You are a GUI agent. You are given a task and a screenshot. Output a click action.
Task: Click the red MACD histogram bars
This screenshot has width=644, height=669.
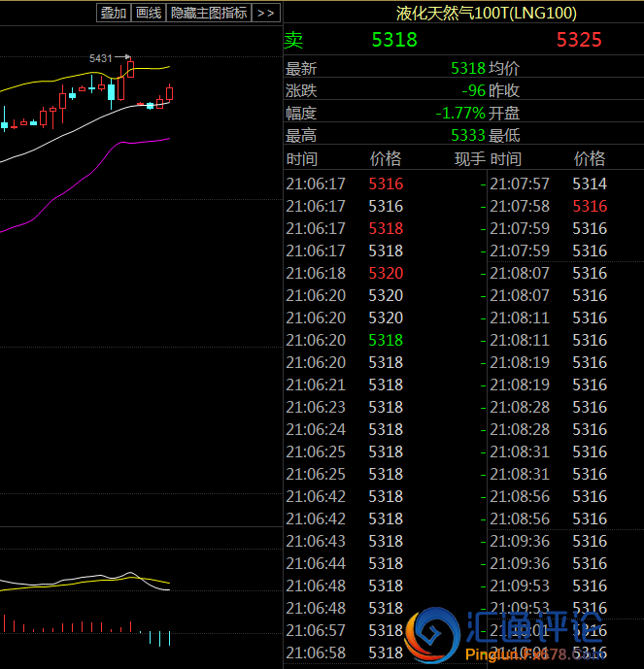pyautogui.click(x=58, y=624)
